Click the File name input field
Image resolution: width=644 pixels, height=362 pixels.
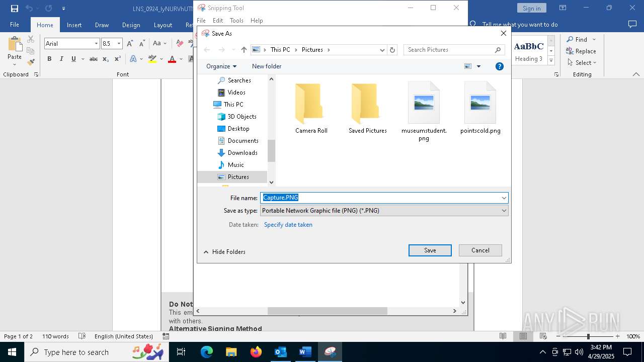(x=380, y=198)
